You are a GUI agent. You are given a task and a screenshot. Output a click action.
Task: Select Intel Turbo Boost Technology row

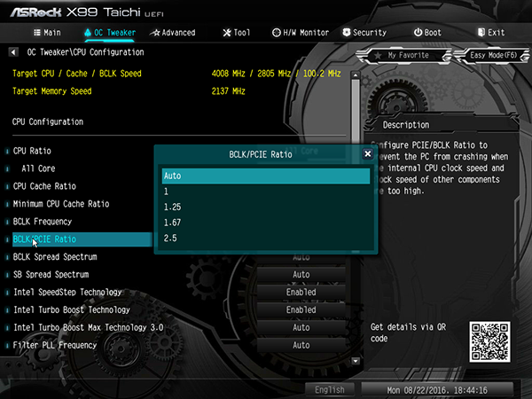72,309
